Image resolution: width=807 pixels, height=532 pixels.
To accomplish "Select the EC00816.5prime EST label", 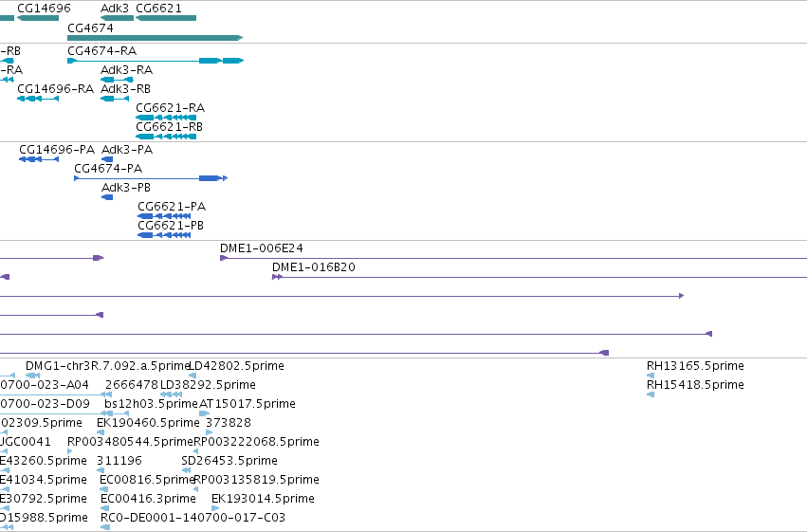I will point(147,480).
